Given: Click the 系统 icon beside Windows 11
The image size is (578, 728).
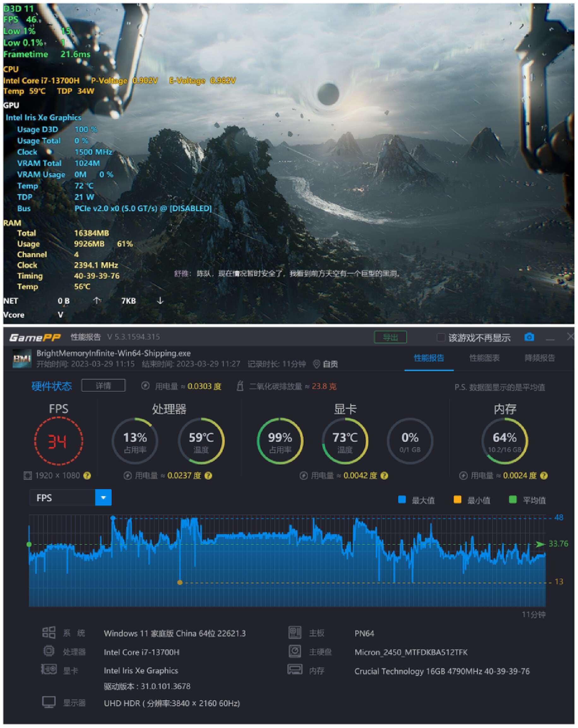Looking at the screenshot, I should click(49, 632).
